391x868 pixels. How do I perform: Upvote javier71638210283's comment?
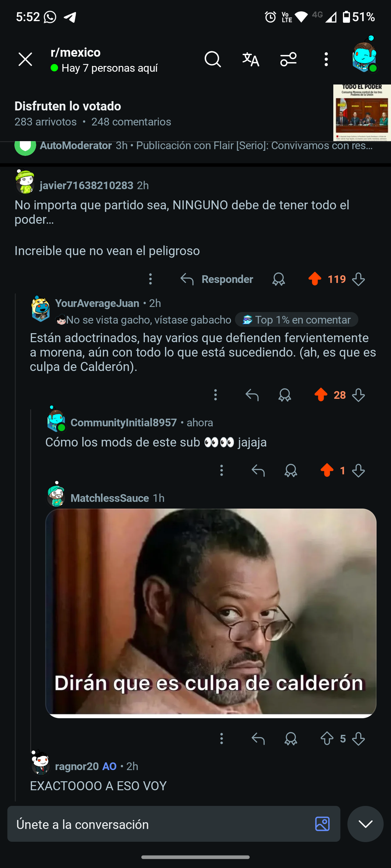[x=315, y=279]
